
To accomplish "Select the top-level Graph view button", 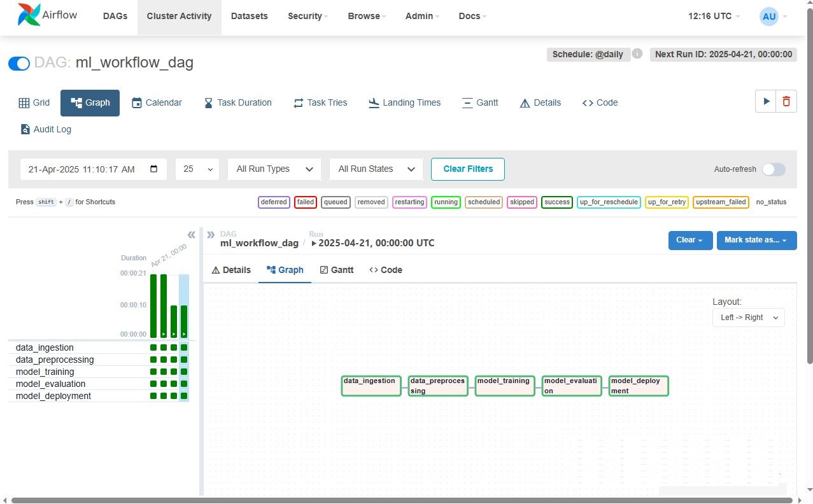I will click(90, 103).
